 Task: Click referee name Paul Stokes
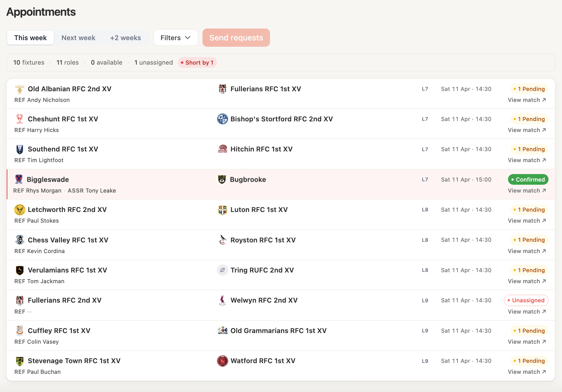point(43,221)
